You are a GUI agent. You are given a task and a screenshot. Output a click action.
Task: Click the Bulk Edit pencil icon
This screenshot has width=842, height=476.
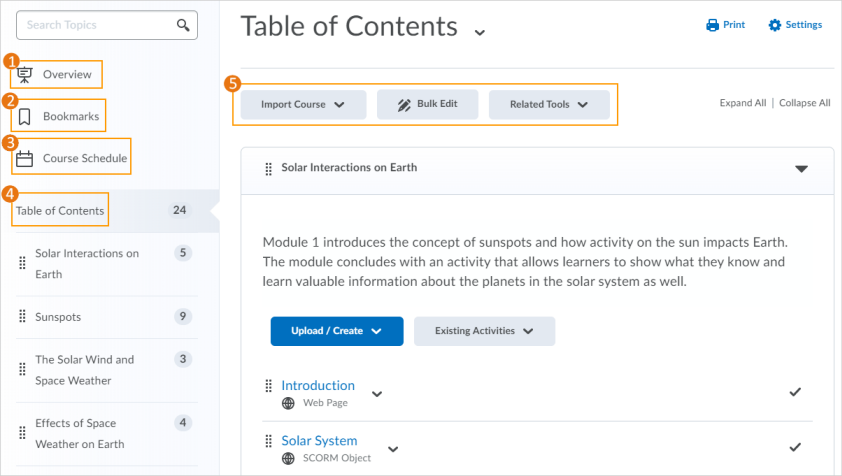404,105
